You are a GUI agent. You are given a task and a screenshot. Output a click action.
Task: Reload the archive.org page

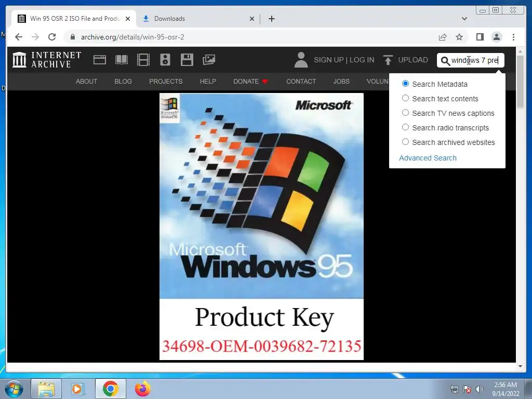(52, 37)
